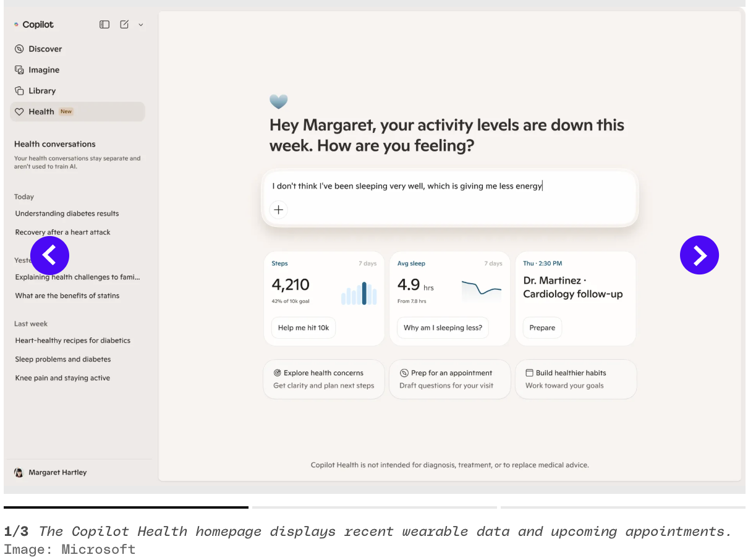Click the steps bar chart

(x=359, y=293)
